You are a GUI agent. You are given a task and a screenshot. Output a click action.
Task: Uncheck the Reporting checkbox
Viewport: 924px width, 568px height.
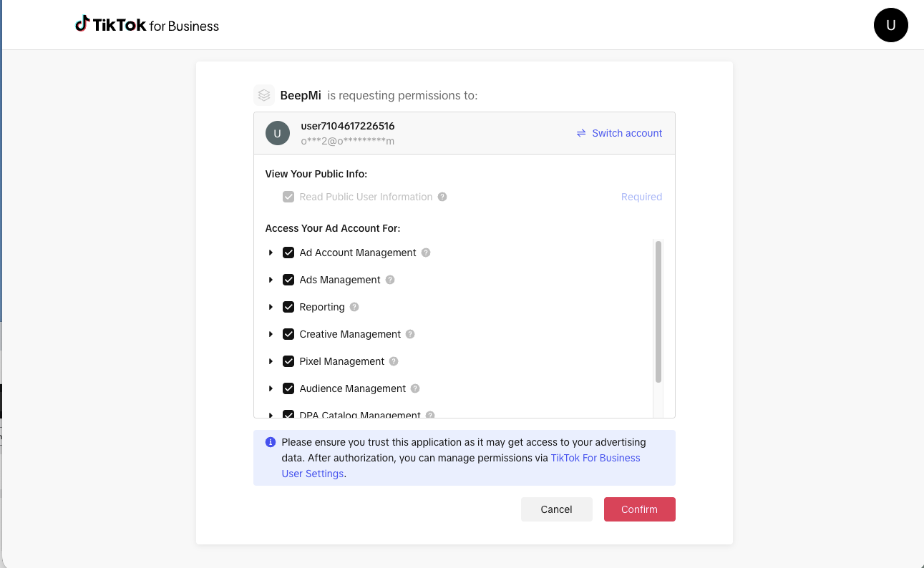click(x=288, y=307)
